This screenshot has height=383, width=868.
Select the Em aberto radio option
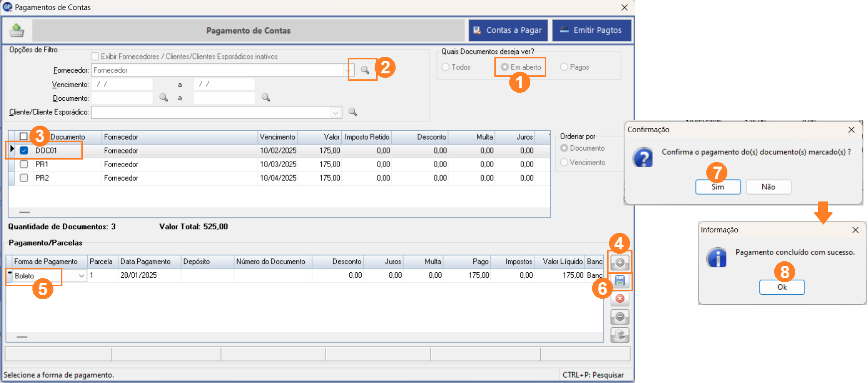(505, 67)
